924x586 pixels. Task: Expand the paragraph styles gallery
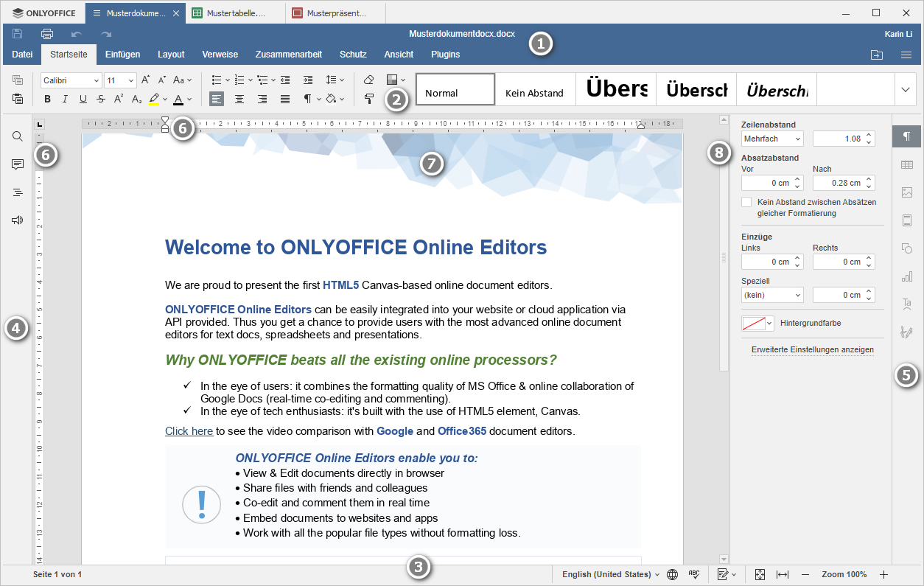[x=906, y=88]
